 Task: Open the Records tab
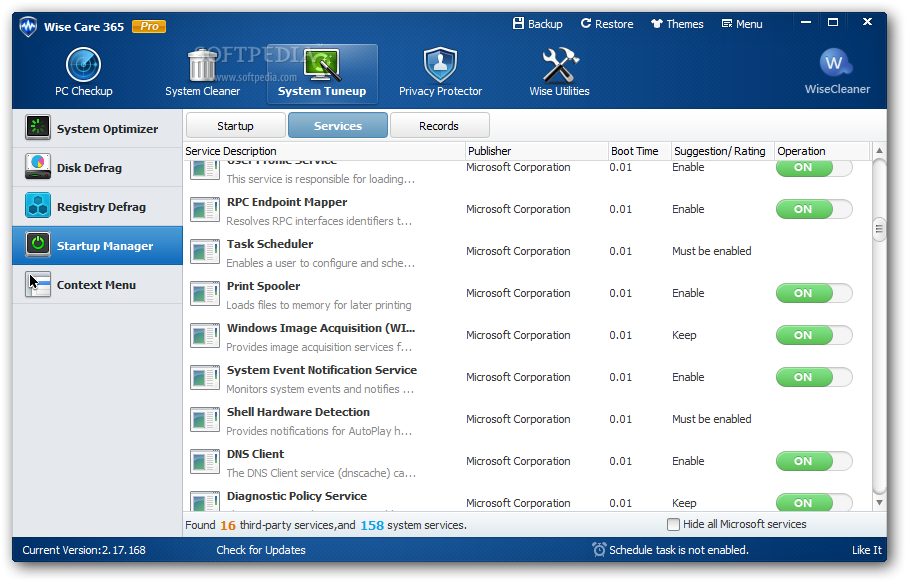pyautogui.click(x=440, y=126)
